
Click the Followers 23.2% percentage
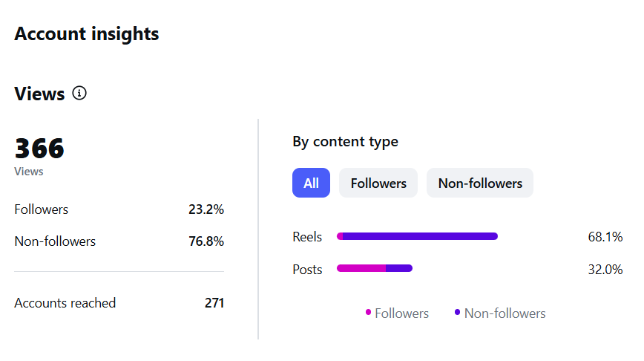point(206,209)
